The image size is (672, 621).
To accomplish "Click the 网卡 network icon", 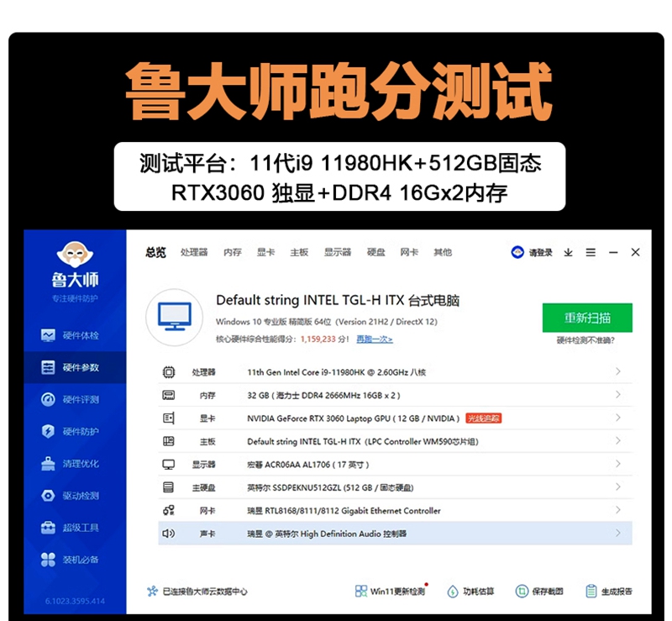I will tap(169, 510).
